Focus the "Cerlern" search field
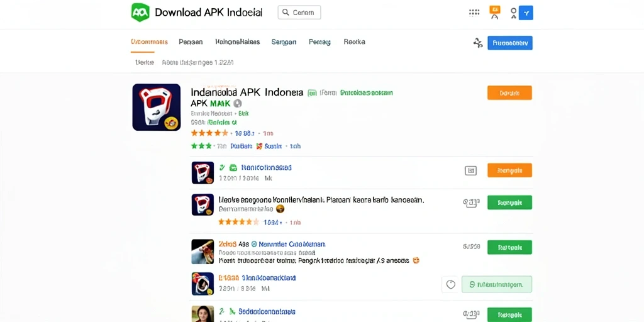 299,13
